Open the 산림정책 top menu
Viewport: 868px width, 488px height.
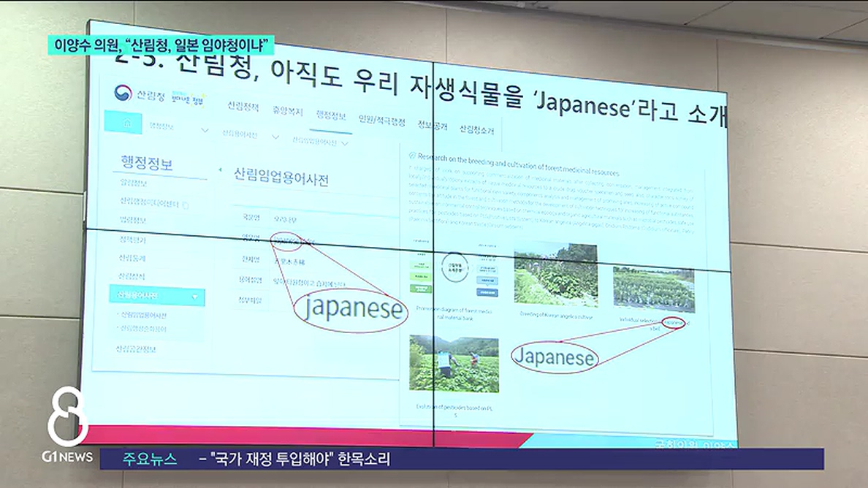tap(243, 107)
